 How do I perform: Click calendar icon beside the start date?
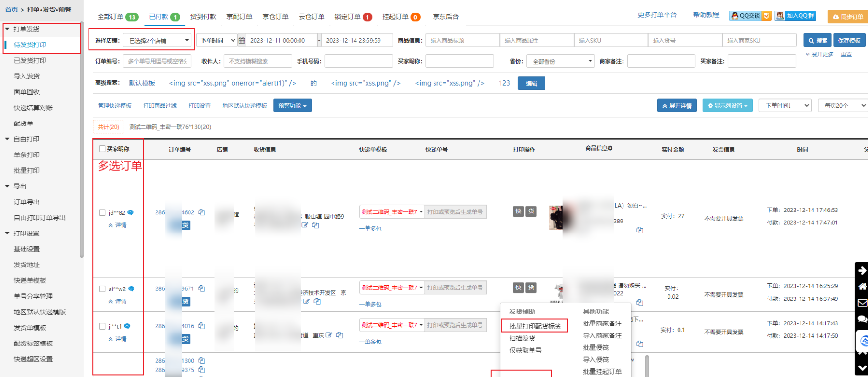[242, 41]
